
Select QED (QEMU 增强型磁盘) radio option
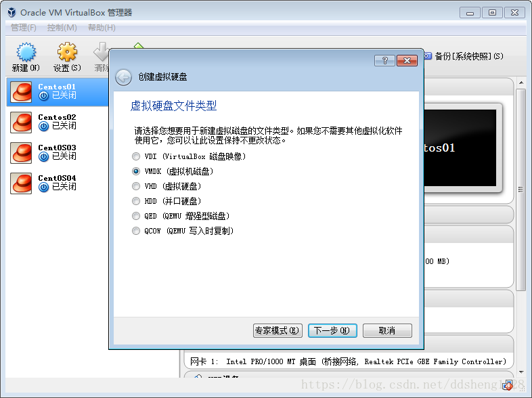point(136,216)
